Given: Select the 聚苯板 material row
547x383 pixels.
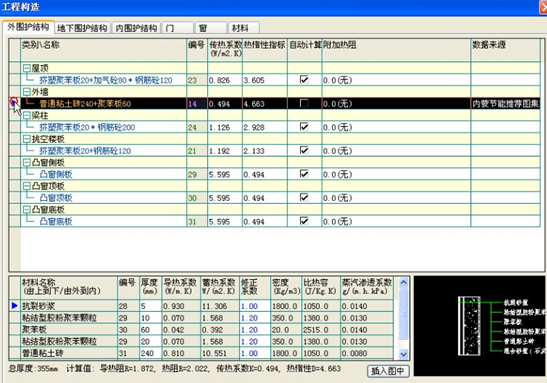Looking at the screenshot, I should point(207,330).
